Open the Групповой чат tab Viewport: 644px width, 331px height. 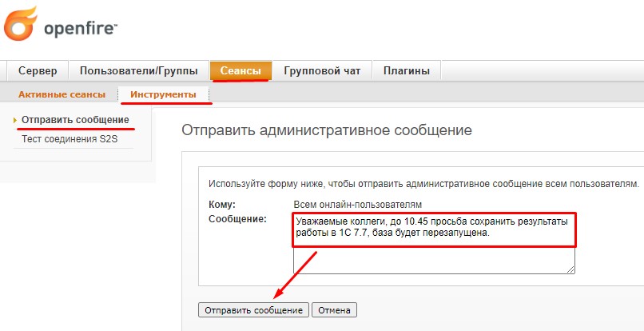322,71
